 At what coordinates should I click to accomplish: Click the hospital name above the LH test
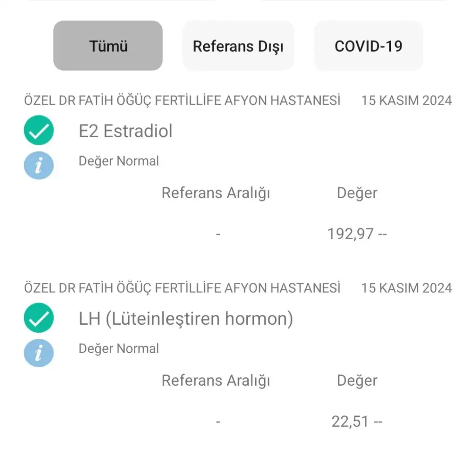[x=182, y=288]
